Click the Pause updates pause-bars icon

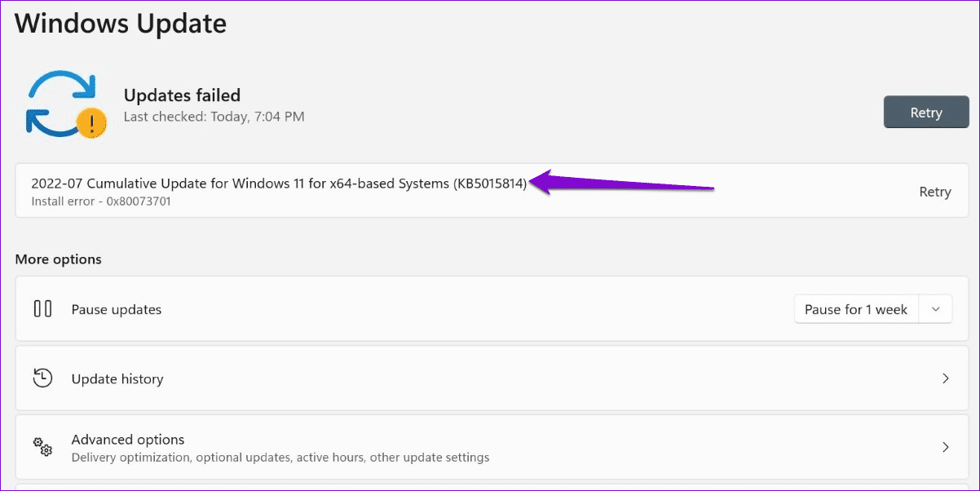pos(42,309)
